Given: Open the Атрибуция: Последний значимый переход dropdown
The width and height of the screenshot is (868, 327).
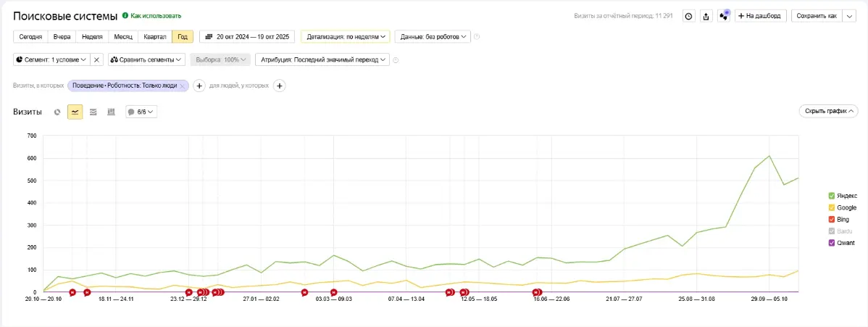Looking at the screenshot, I should pos(322,59).
